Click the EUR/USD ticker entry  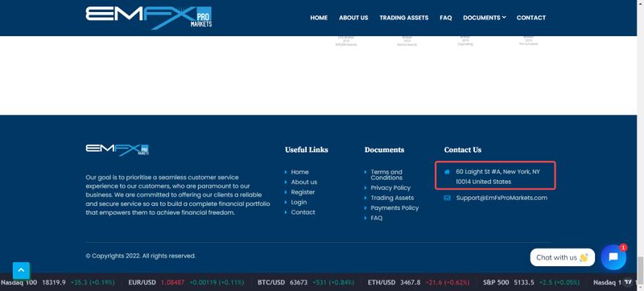[186, 282]
